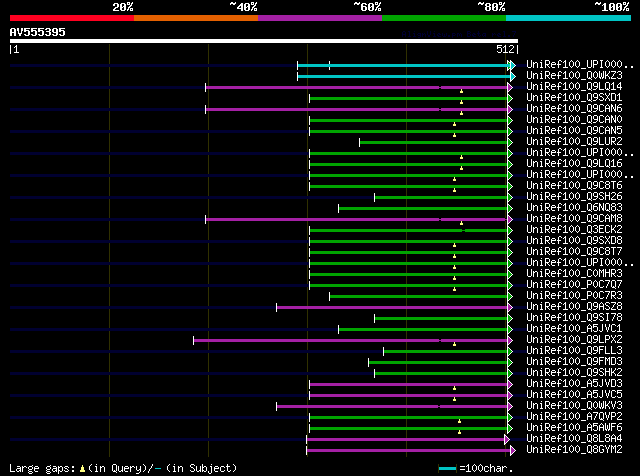The image size is (640, 476).
Task: Select the UniRef100_A7QVP2 label
Action: coord(574,417)
